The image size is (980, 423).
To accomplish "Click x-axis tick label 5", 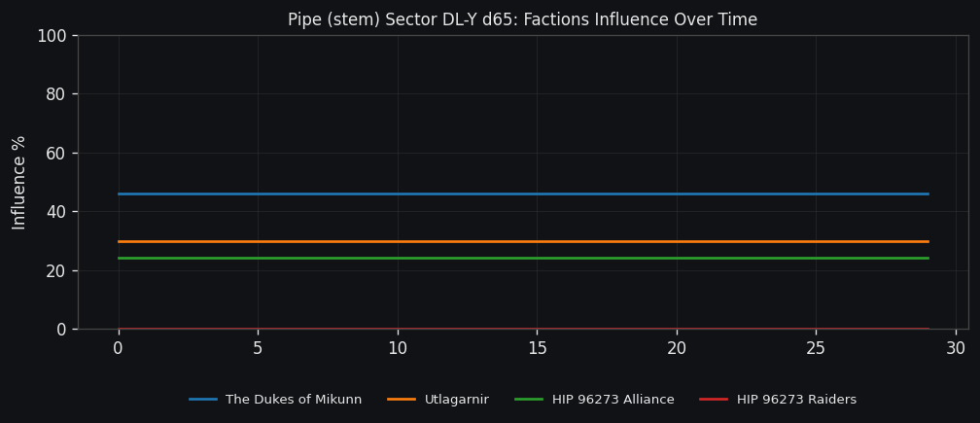I will [x=258, y=348].
